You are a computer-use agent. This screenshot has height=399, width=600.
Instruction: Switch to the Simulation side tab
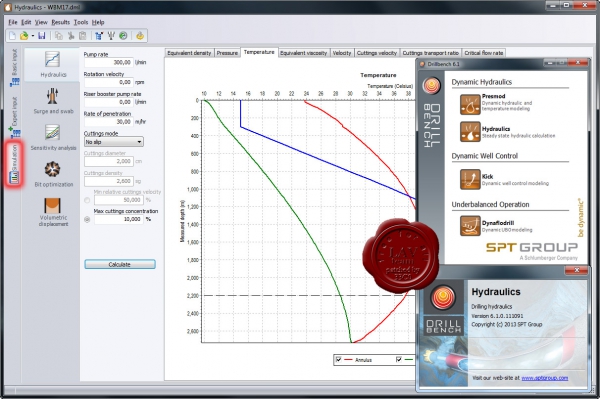[14, 164]
